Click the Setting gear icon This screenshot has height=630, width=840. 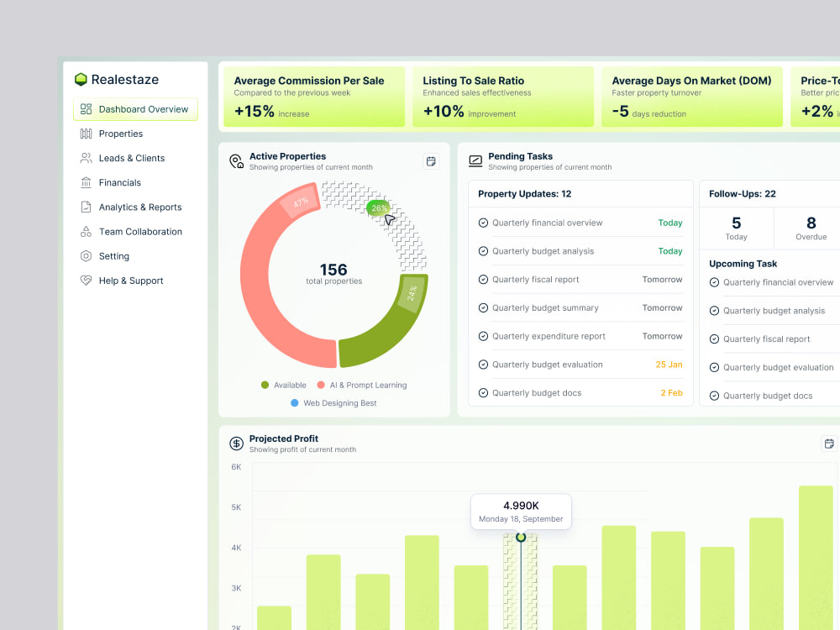tap(86, 256)
